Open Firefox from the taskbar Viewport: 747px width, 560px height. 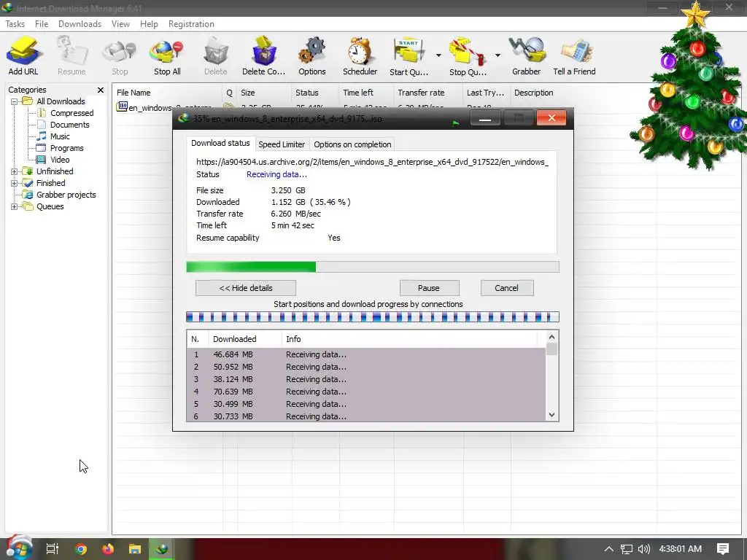pos(108,549)
